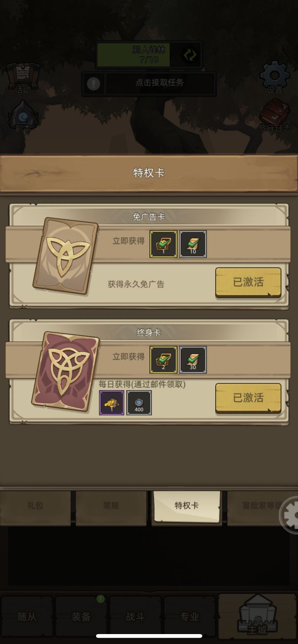298x644 pixels.
Task: Tap the 免广告卡 reward ticket showing 10
Action: (x=193, y=244)
